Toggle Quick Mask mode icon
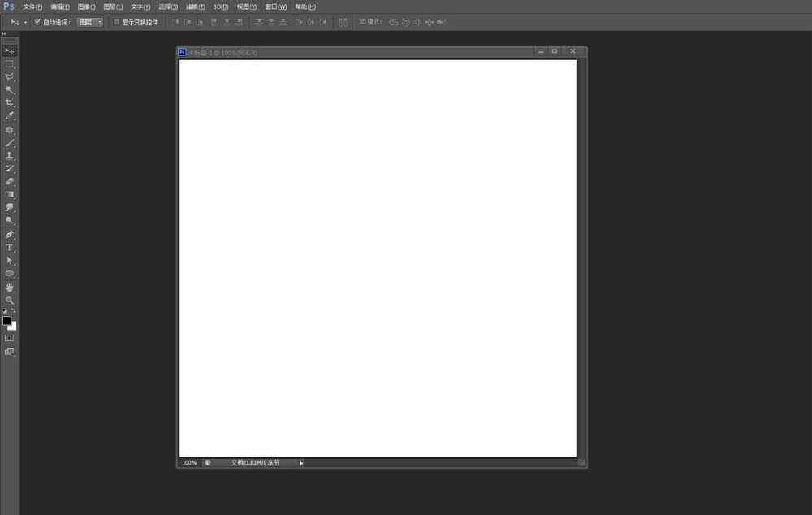 [10, 337]
